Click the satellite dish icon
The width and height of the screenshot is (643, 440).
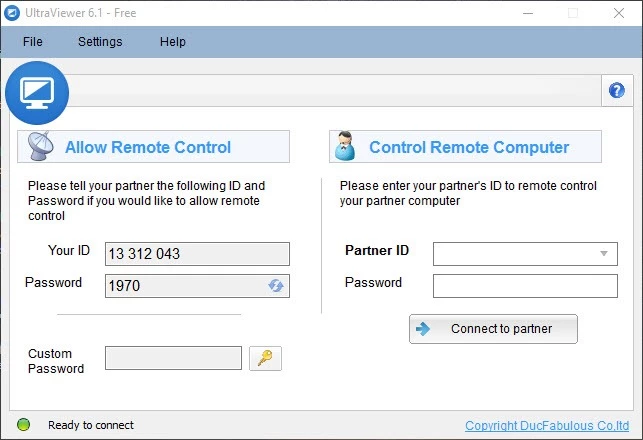click(40, 146)
